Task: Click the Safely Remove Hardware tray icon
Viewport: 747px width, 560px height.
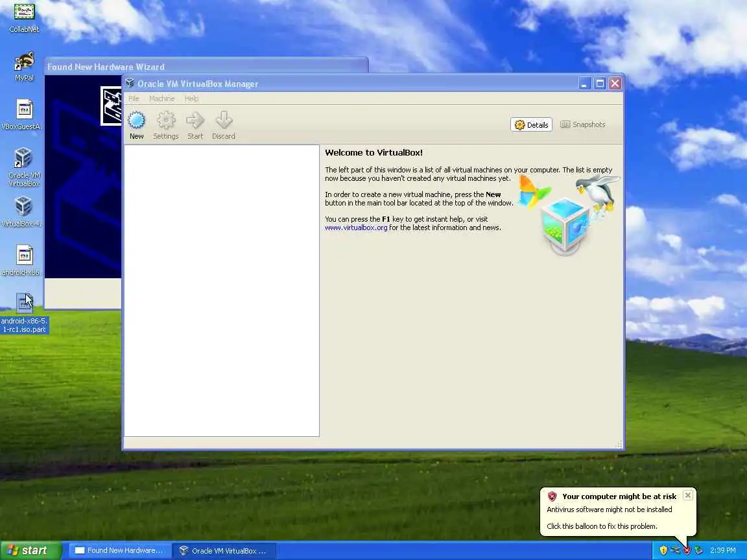Action: [x=699, y=550]
